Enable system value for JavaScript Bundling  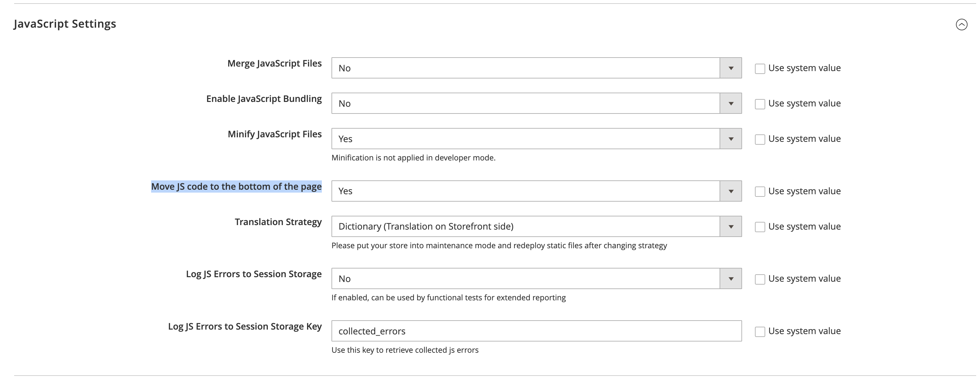pyautogui.click(x=760, y=104)
